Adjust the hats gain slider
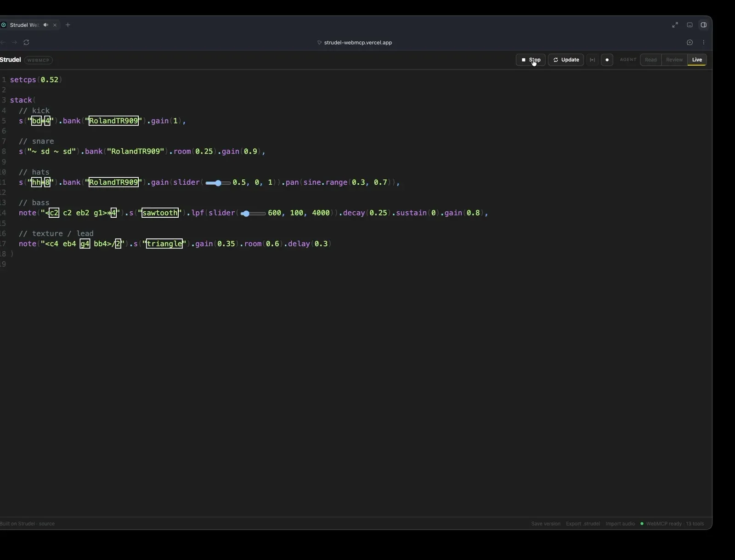Viewport: 735px width, 560px height. (218, 183)
